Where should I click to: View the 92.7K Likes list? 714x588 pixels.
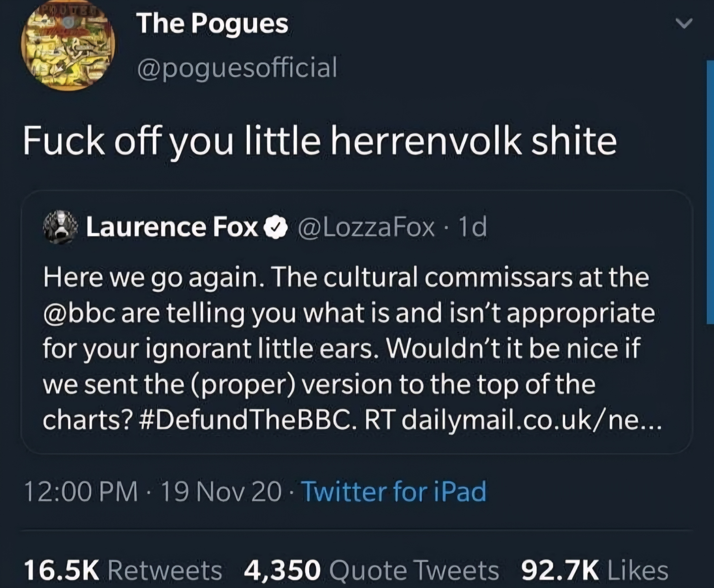tap(595, 570)
